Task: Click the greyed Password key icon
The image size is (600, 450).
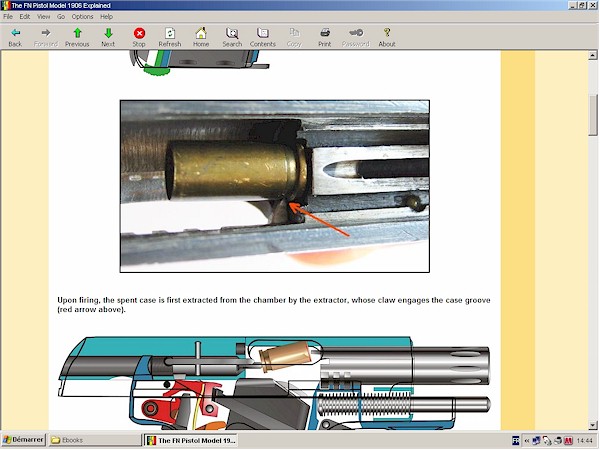Action: coord(356,37)
